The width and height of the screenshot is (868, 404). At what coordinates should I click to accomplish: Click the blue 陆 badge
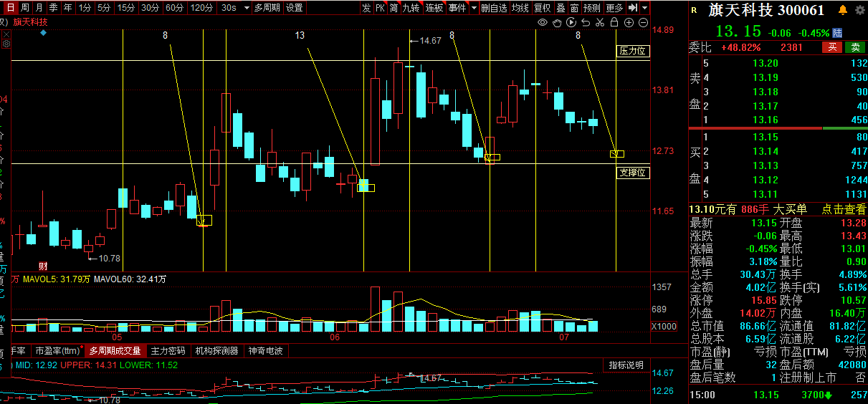[837, 33]
